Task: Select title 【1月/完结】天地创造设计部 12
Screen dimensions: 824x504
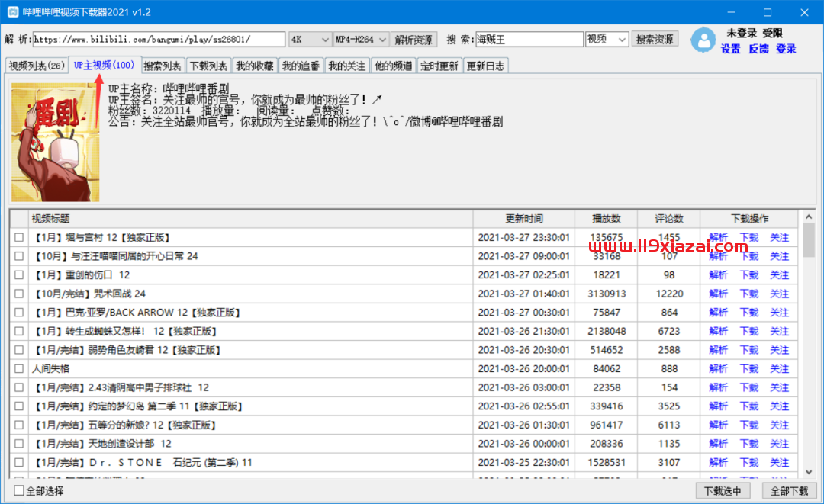Action: tap(102, 444)
